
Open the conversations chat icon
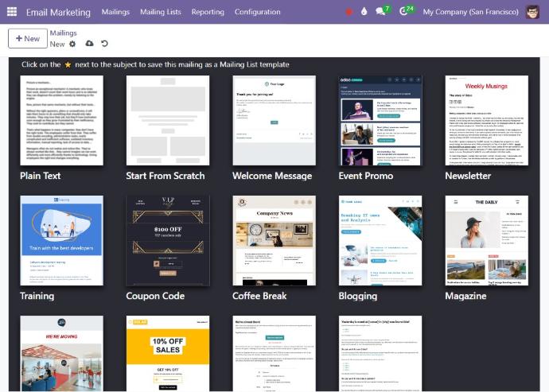click(381, 12)
